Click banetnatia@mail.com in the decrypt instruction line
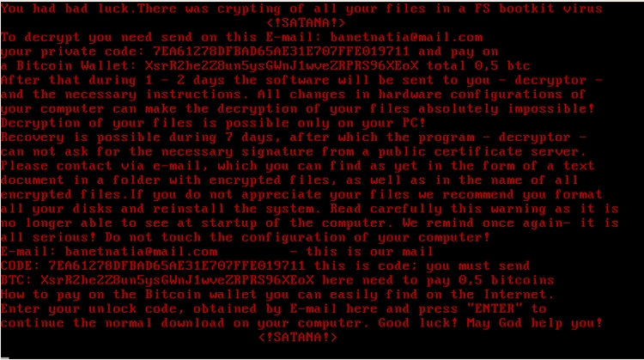Screen dimensions: 644x360 (407, 38)
